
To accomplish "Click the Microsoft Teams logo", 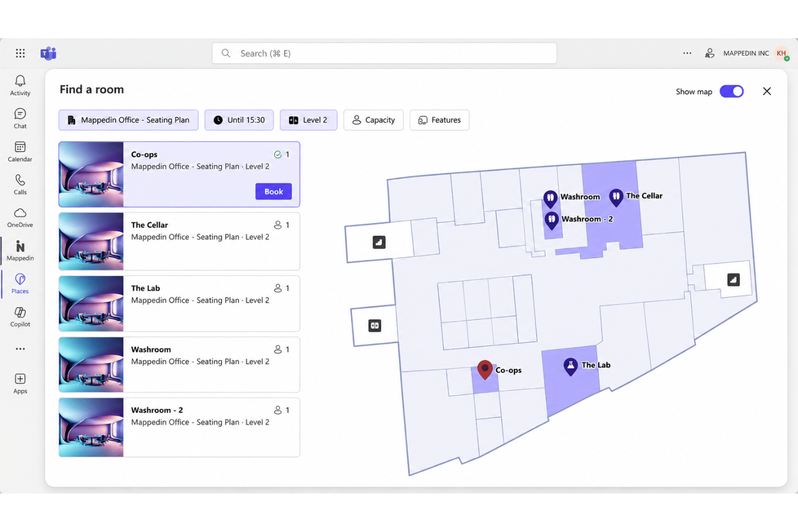I will coord(48,53).
